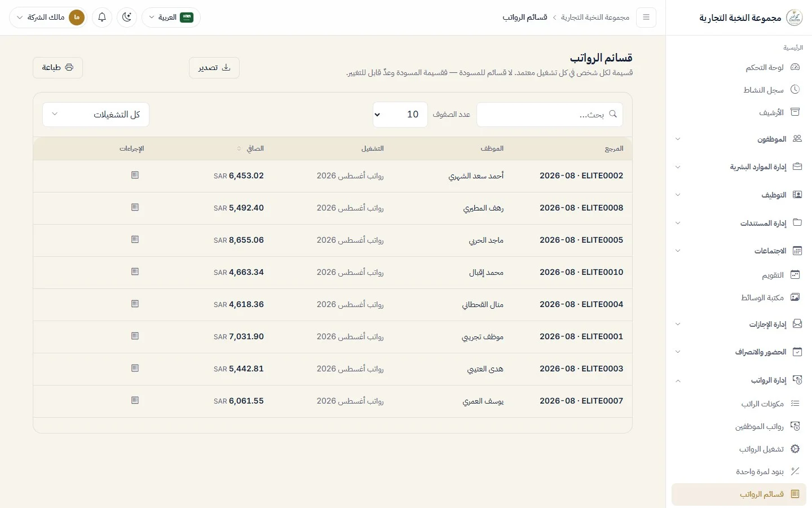The width and height of the screenshot is (812, 508).
Task: Expand إدارة الإجازات leave section
Action: pyautogui.click(x=739, y=324)
